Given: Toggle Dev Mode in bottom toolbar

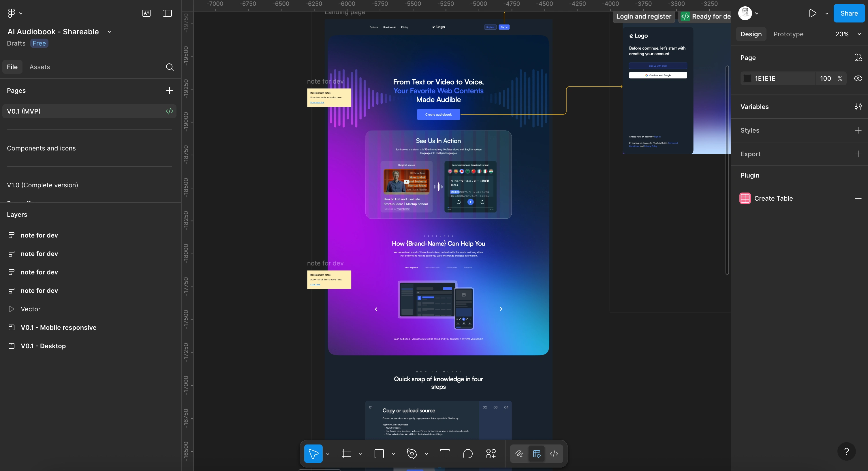Looking at the screenshot, I should [x=554, y=453].
